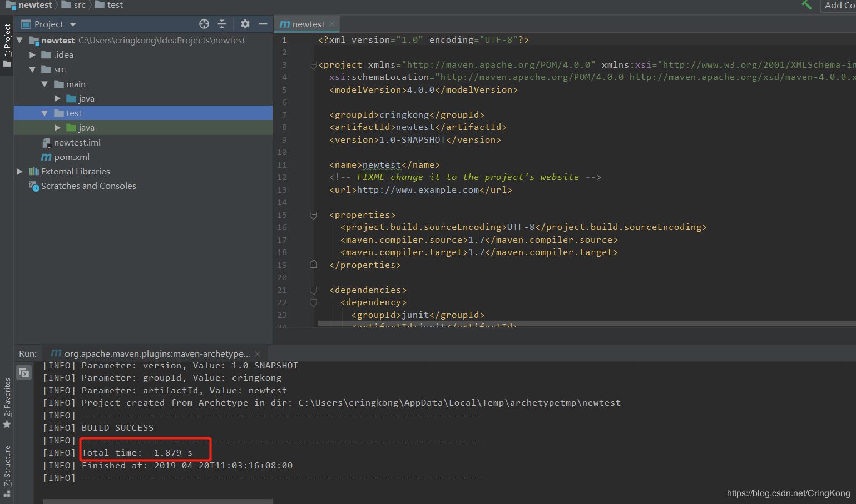Open Project panel settings gear
Viewport: 856px width, 504px height.
point(245,24)
